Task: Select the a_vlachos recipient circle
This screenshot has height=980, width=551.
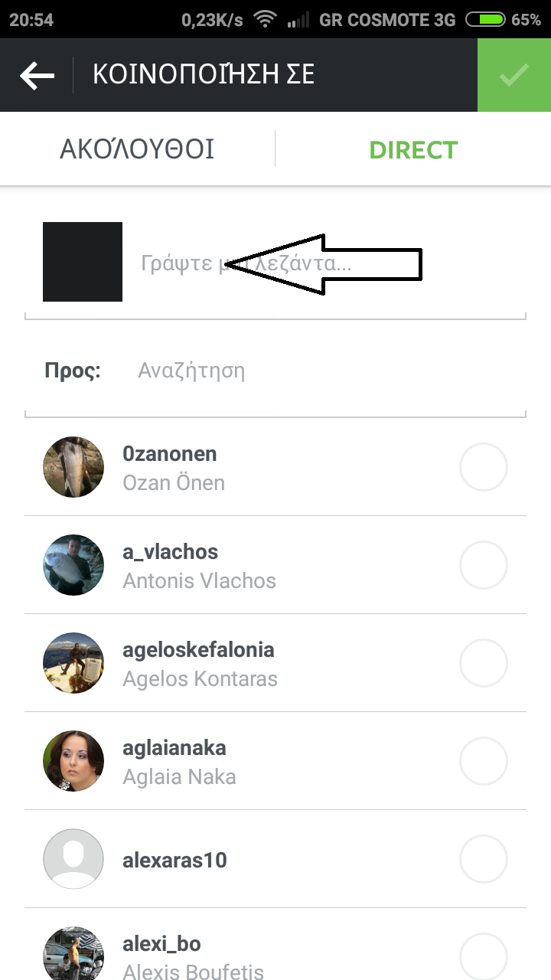Action: coord(484,565)
